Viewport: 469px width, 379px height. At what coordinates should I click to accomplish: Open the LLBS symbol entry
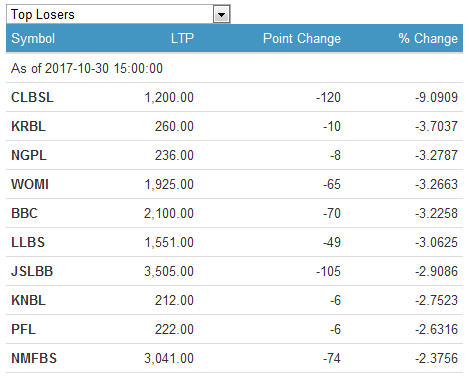pyautogui.click(x=28, y=242)
